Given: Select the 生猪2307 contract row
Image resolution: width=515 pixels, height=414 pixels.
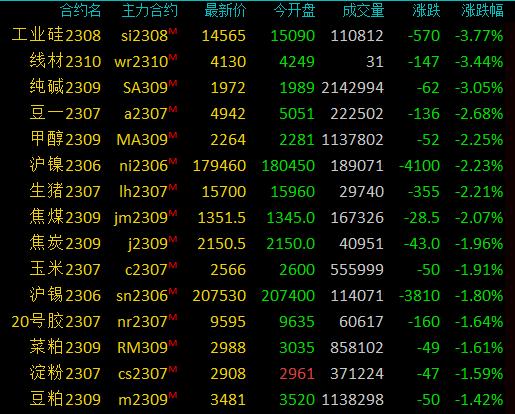Looking at the screenshot, I should point(257,191).
